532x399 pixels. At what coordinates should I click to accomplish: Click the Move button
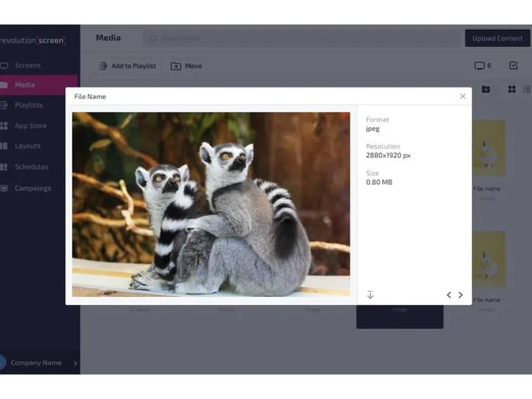click(187, 66)
